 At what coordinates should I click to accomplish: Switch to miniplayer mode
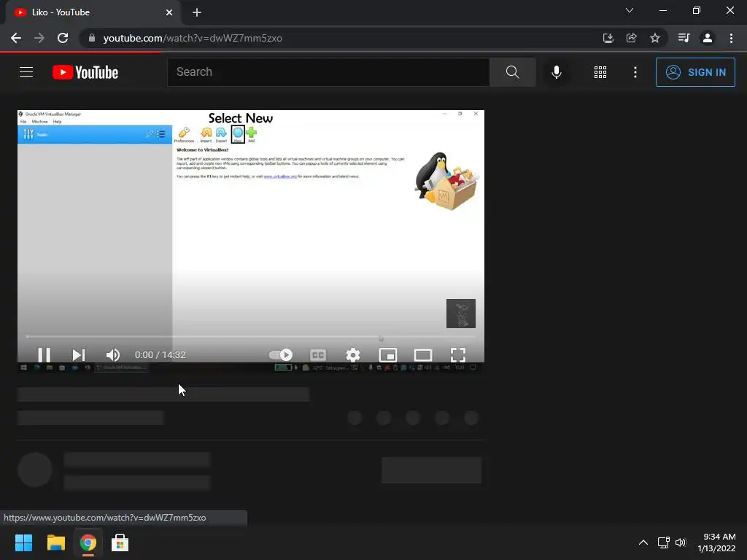coord(388,355)
